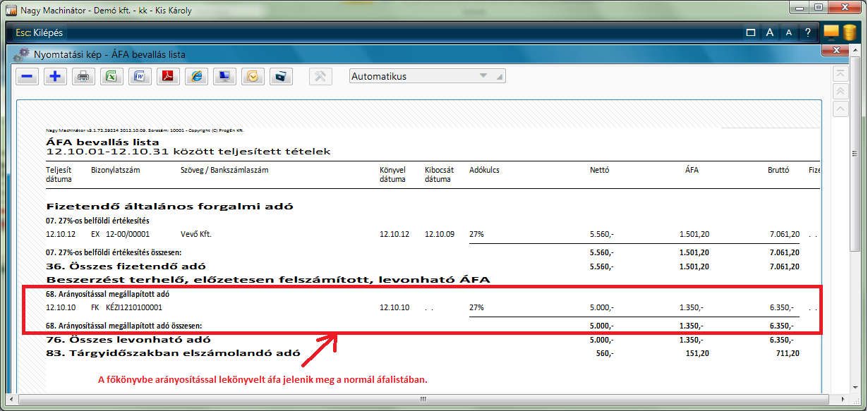Click the gold database coins icon
The height and width of the screenshot is (411, 868).
[x=850, y=33]
